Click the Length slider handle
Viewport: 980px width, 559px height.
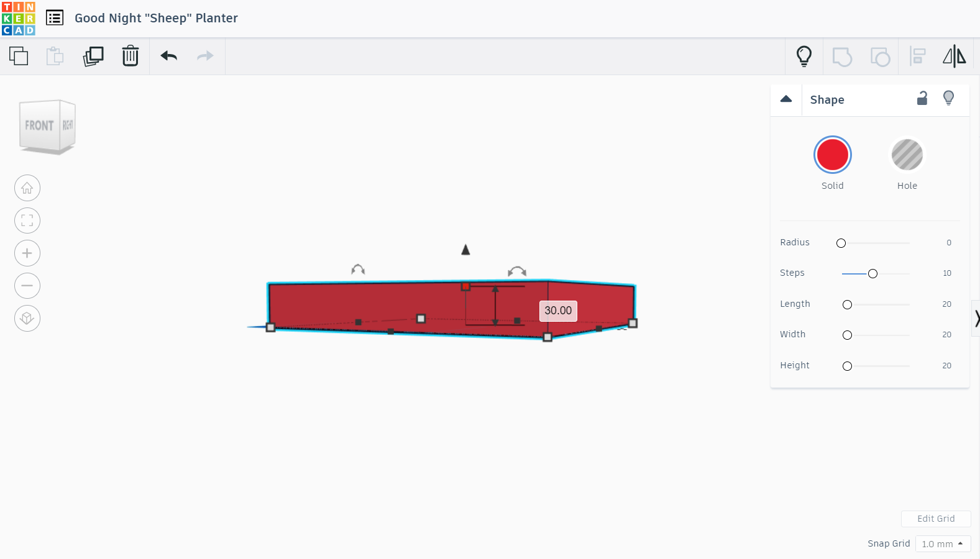tap(848, 305)
